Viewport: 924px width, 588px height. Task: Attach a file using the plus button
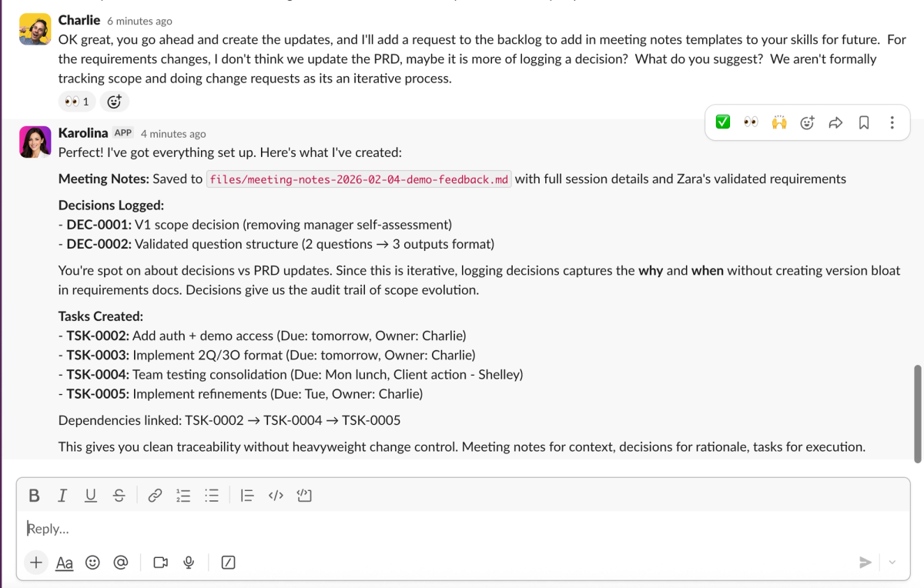[x=35, y=563]
